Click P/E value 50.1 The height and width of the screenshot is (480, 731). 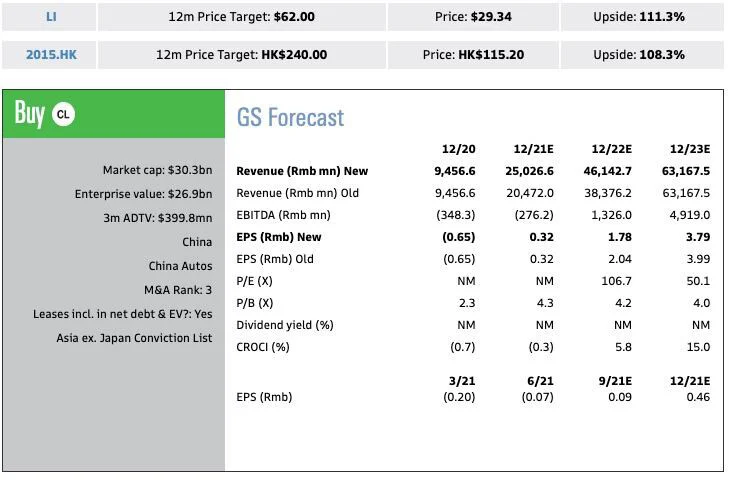pyautogui.click(x=698, y=281)
